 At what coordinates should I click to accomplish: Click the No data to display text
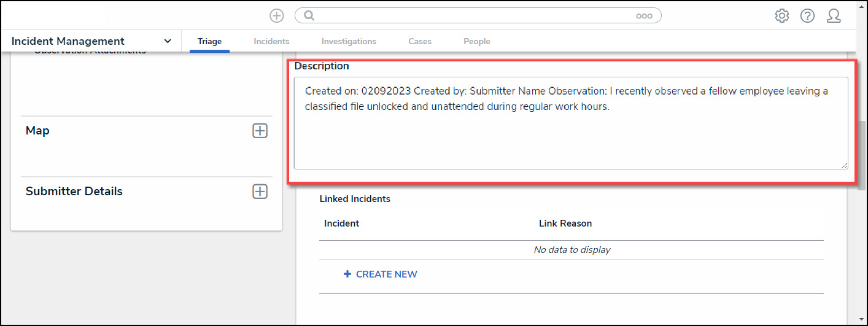click(x=572, y=250)
